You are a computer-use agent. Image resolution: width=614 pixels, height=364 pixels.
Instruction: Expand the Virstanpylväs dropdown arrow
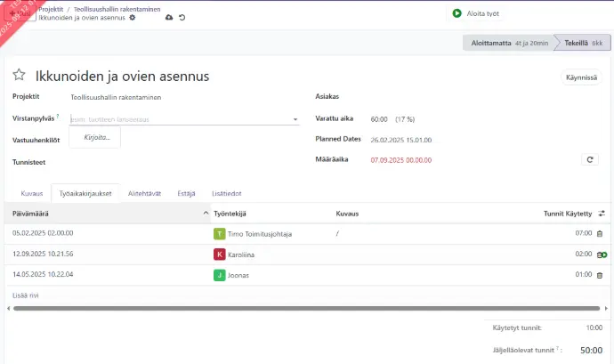(295, 119)
